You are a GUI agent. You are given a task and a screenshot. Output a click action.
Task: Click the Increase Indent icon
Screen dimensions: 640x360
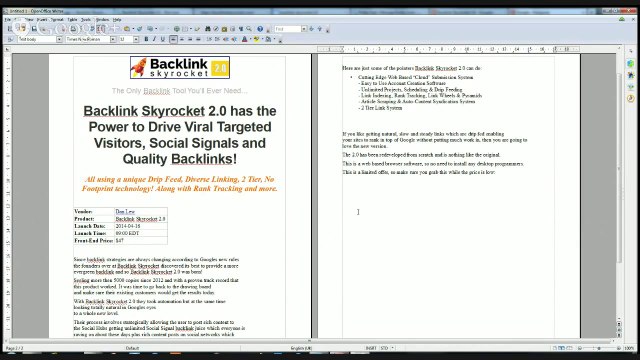coord(234,39)
